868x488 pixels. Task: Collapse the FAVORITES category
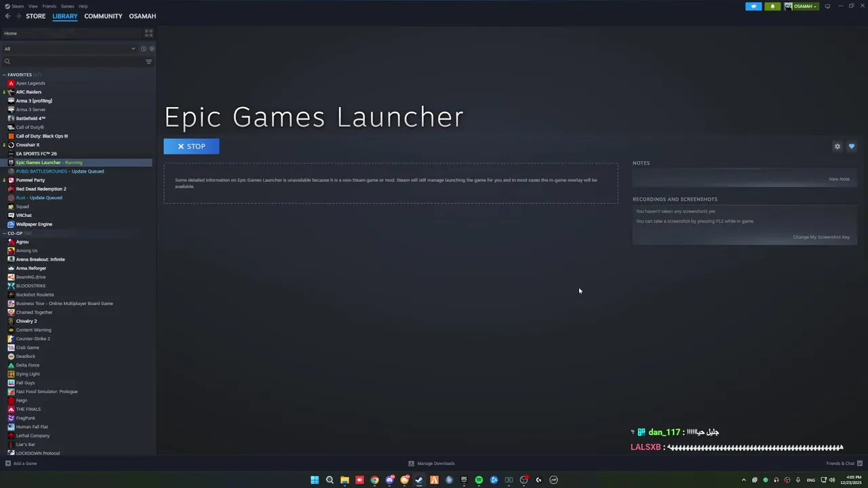click(5, 75)
